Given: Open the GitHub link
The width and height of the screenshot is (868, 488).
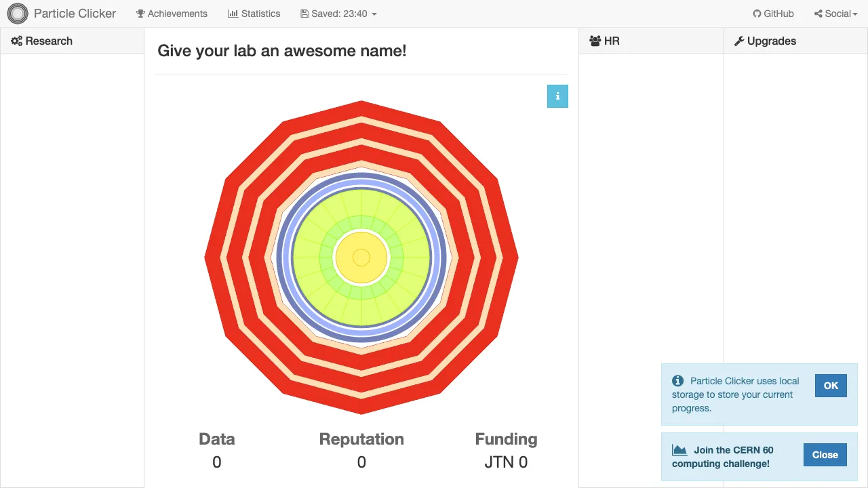Looking at the screenshot, I should click(x=773, y=14).
